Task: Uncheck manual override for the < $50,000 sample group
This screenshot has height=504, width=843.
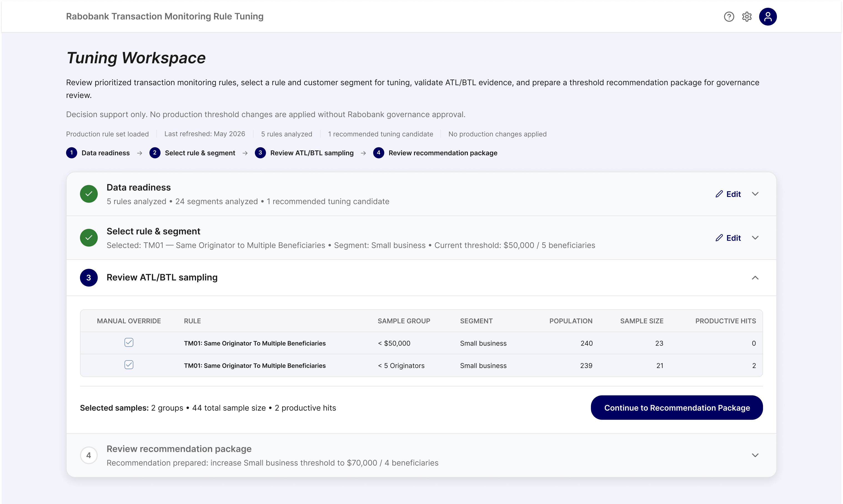Action: pos(129,342)
